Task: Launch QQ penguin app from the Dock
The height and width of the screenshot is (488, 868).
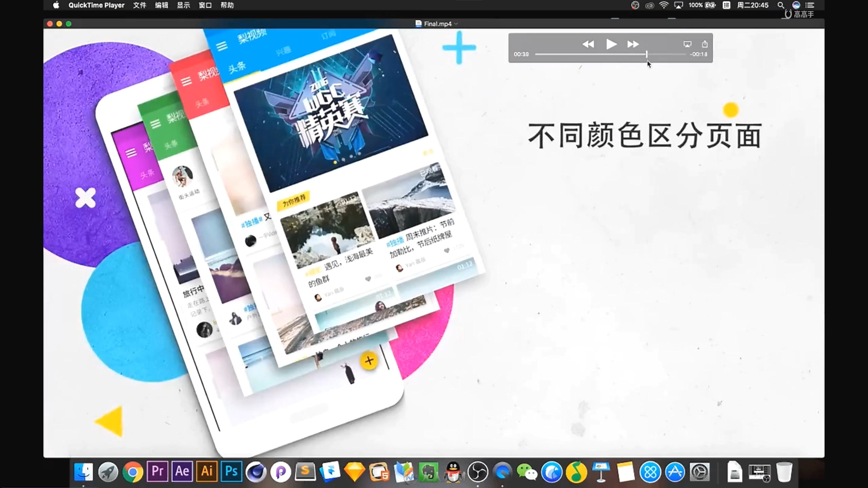Action: coord(453,471)
